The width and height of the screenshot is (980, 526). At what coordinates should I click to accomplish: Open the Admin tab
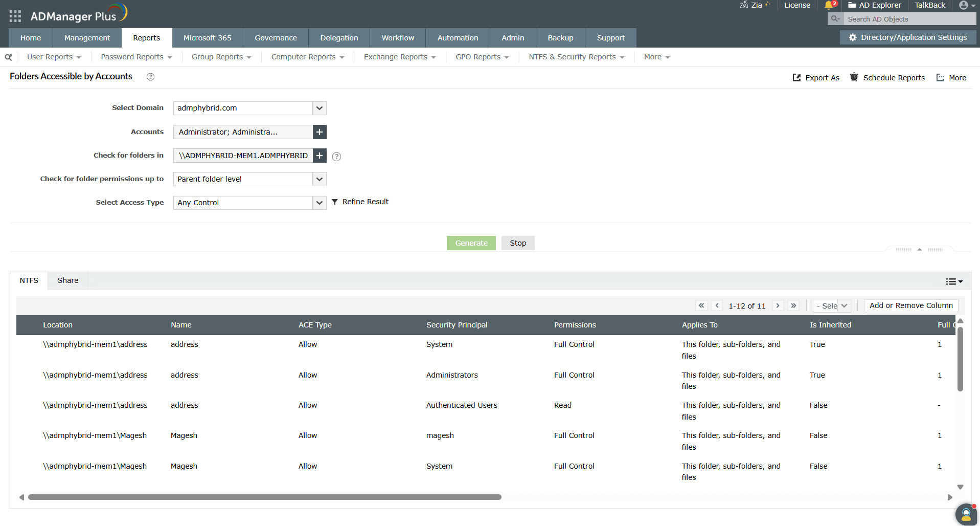[513, 38]
